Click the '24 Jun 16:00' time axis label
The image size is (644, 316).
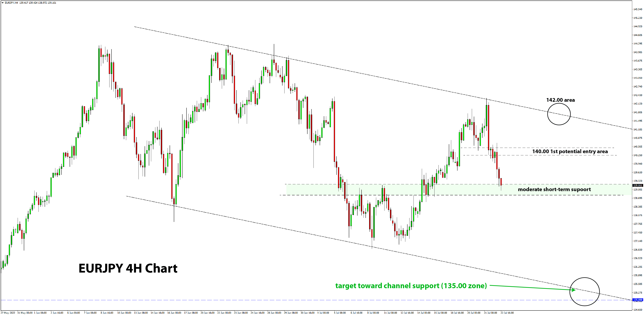pos(257,313)
